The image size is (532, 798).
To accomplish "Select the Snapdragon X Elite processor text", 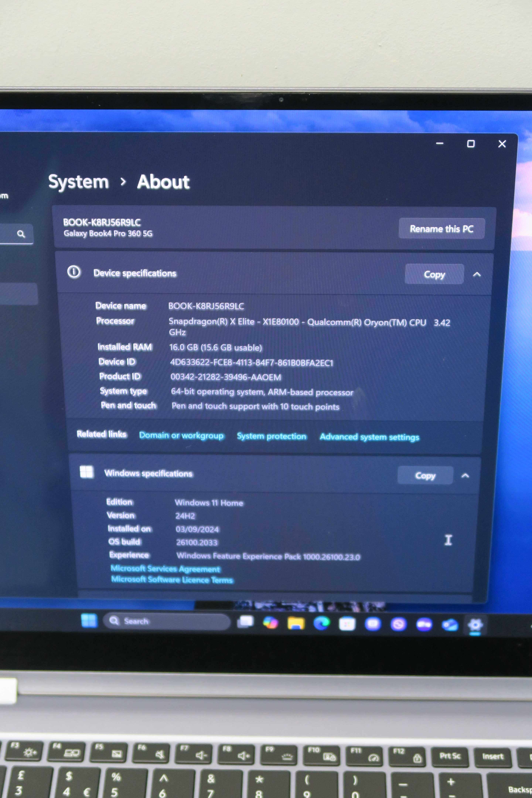I will (309, 327).
